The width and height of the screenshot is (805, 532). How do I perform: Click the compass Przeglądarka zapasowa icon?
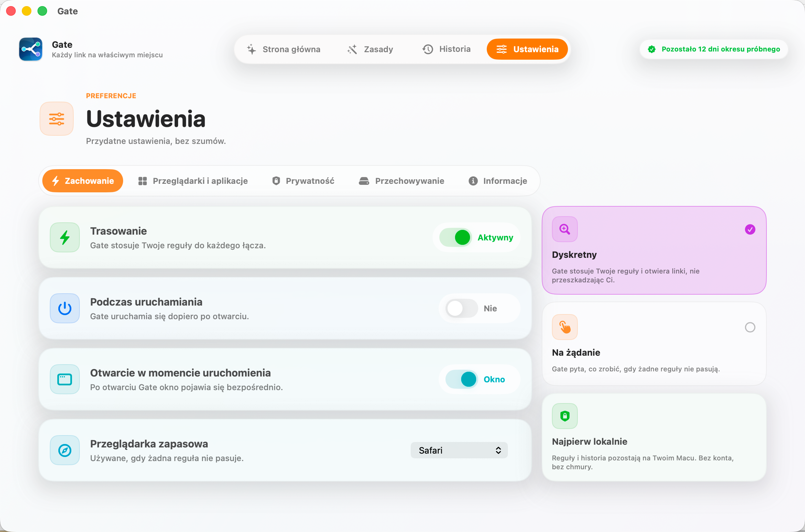click(65, 450)
